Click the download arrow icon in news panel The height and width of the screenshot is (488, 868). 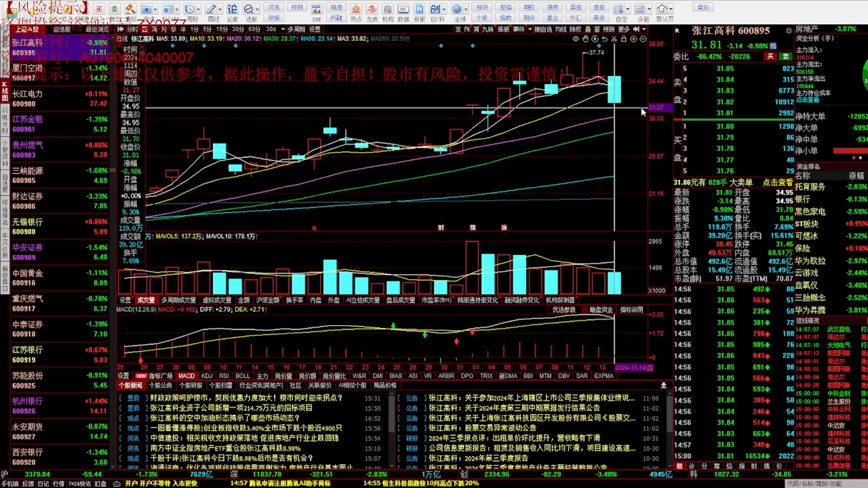point(663,385)
